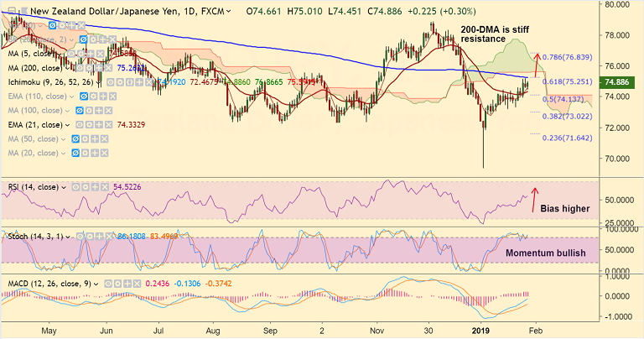The image size is (644, 339).
Task: Click the current price label 74.886
Action: [617, 82]
